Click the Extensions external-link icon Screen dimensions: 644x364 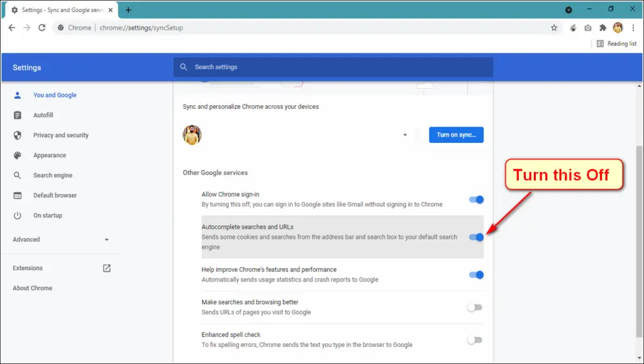[x=107, y=268]
